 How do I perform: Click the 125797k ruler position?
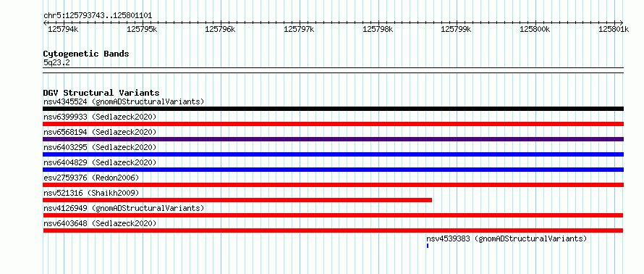click(x=300, y=29)
